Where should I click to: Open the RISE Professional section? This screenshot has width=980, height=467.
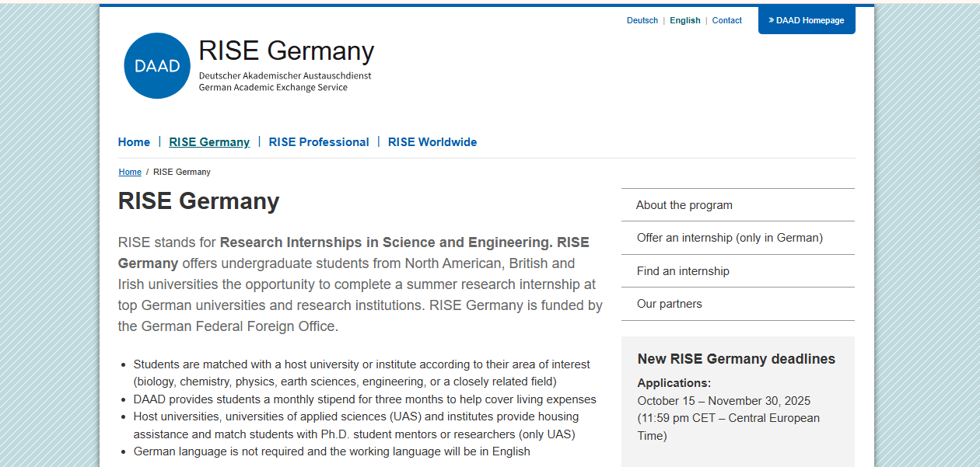click(x=319, y=142)
